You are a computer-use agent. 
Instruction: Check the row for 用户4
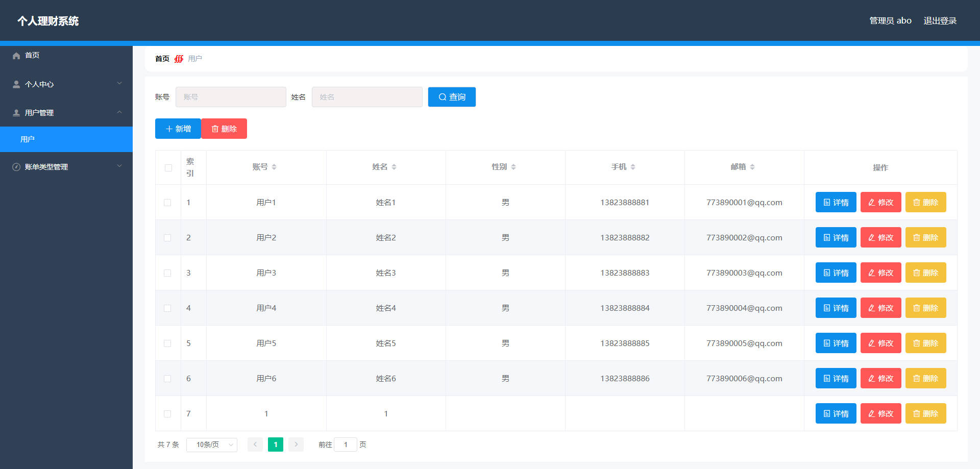[167, 308]
